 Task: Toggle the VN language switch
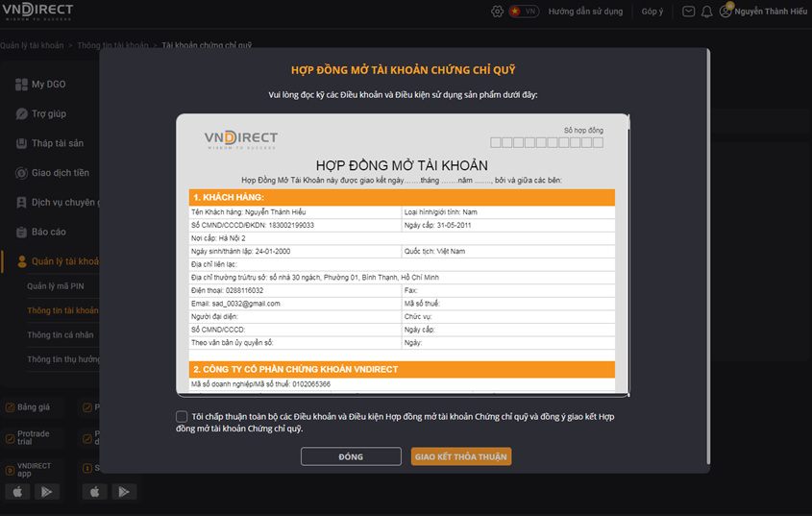524,12
